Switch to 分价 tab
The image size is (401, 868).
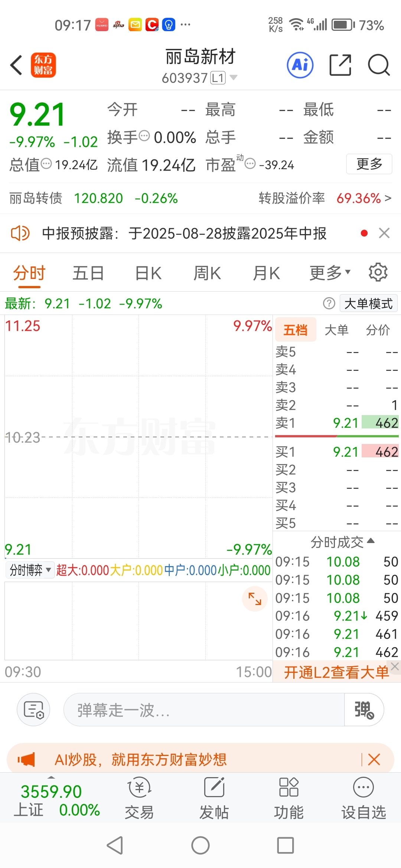378,329
